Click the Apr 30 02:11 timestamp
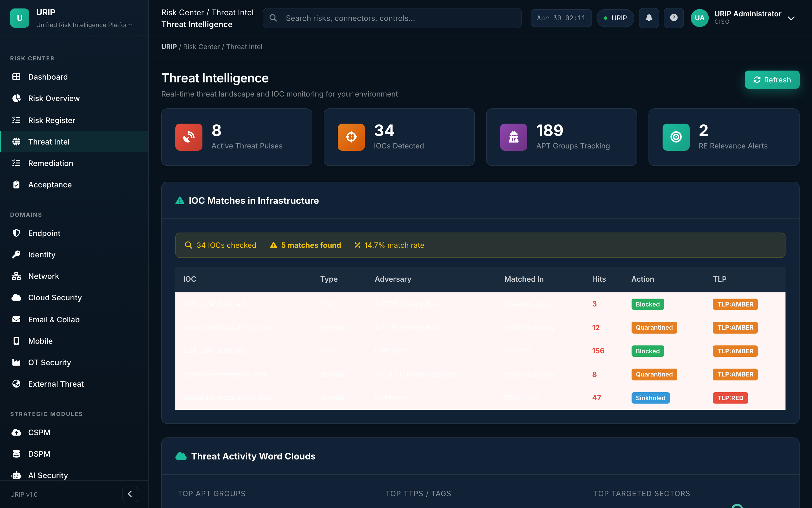Image resolution: width=812 pixels, height=508 pixels. pyautogui.click(x=561, y=18)
